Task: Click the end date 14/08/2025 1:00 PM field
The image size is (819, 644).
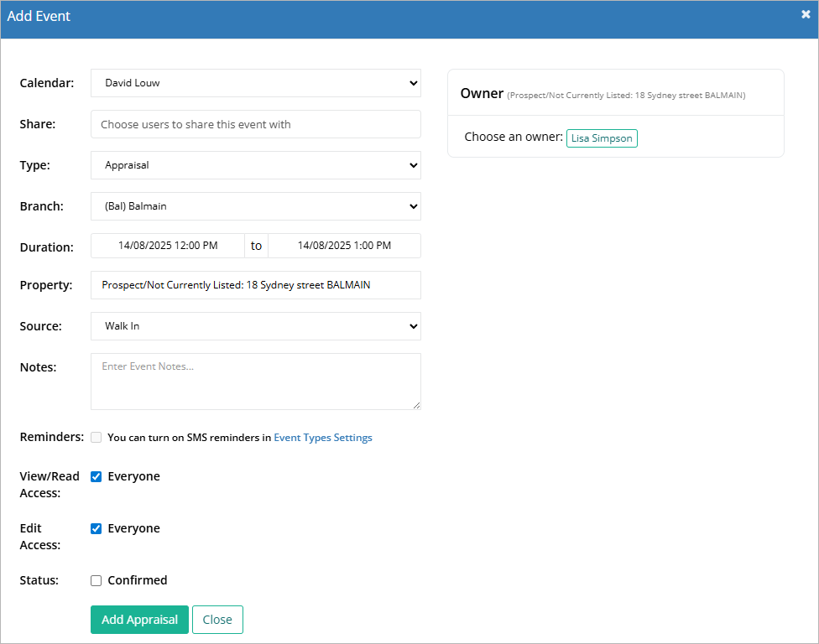Action: 344,246
